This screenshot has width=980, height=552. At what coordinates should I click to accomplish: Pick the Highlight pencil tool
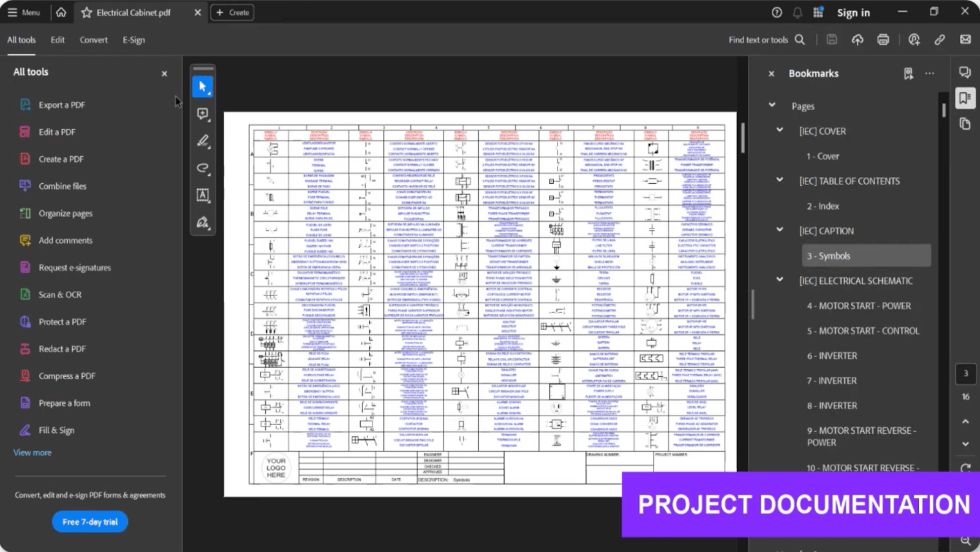coord(203,141)
